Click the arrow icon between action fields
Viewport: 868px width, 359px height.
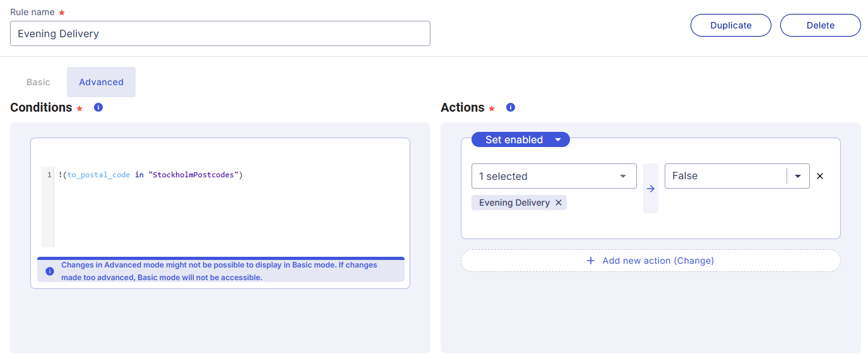pyautogui.click(x=651, y=189)
